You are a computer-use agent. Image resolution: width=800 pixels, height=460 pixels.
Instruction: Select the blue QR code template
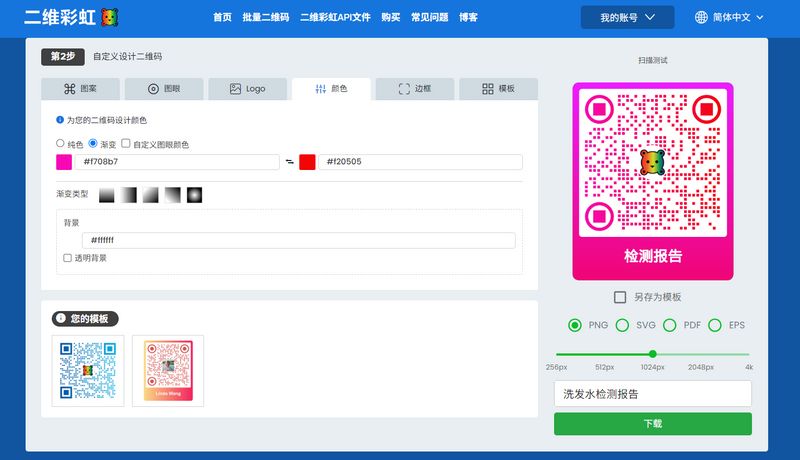click(88, 371)
